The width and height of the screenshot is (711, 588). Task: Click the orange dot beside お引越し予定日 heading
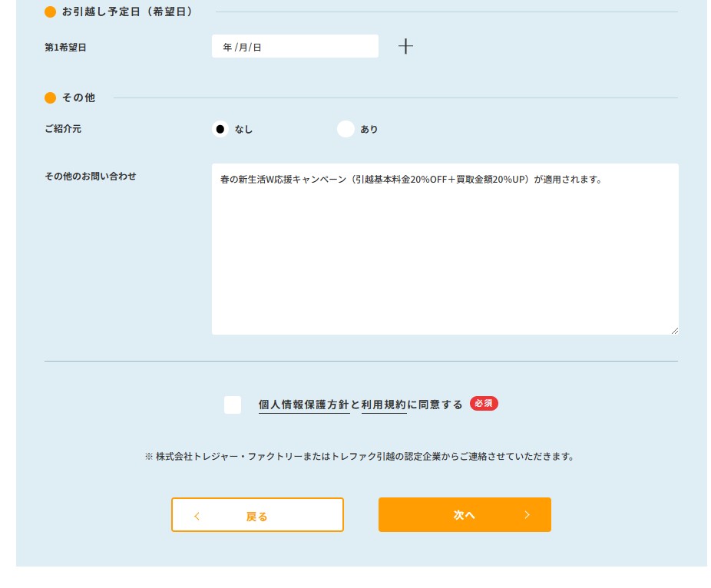click(51, 12)
